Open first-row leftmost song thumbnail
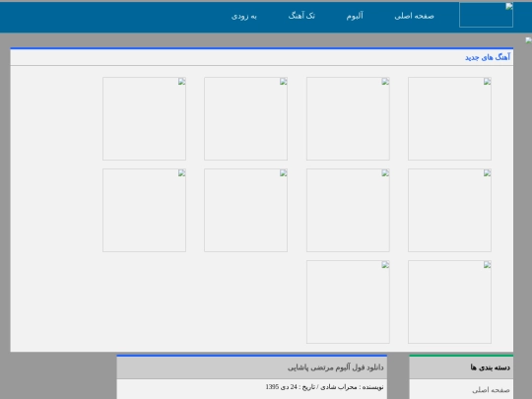Image resolution: width=532 pixels, height=399 pixels. point(144,119)
